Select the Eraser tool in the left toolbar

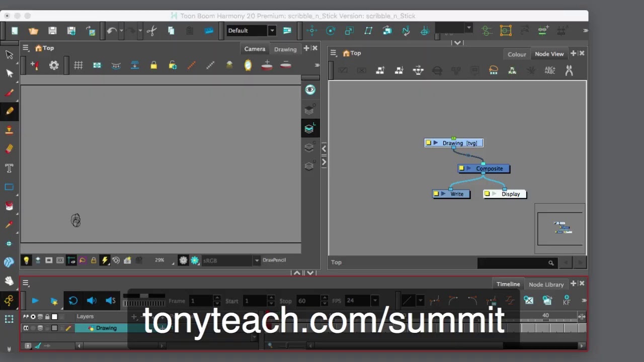pos(9,149)
